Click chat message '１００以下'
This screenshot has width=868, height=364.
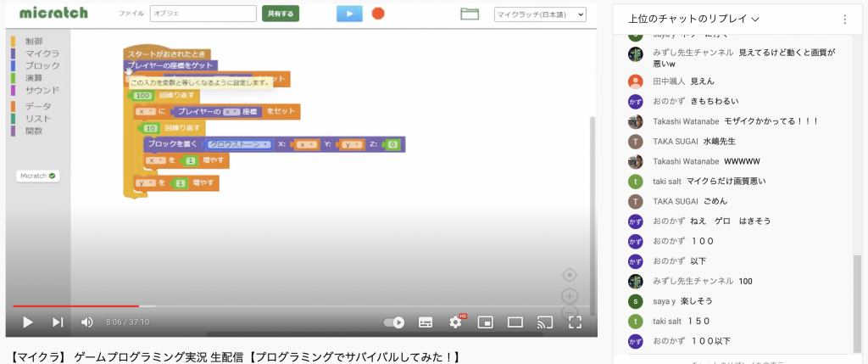[x=710, y=341]
